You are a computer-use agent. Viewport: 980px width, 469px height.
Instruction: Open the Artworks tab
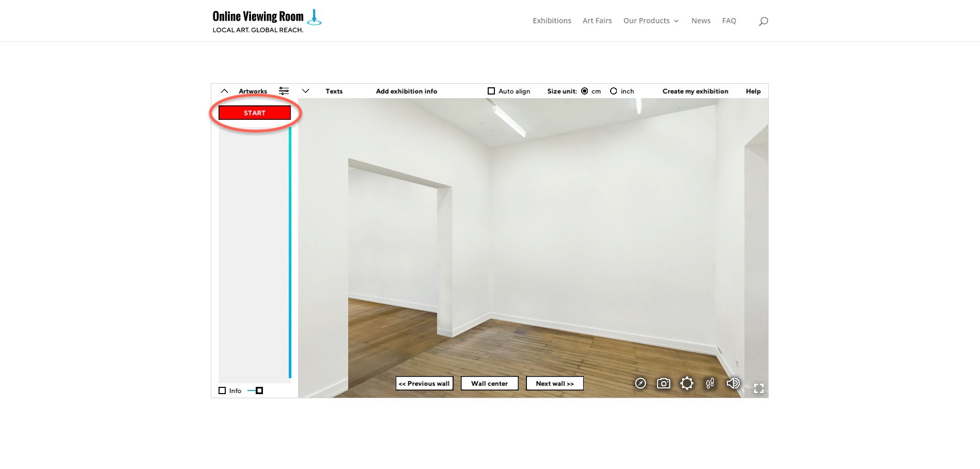point(253,91)
